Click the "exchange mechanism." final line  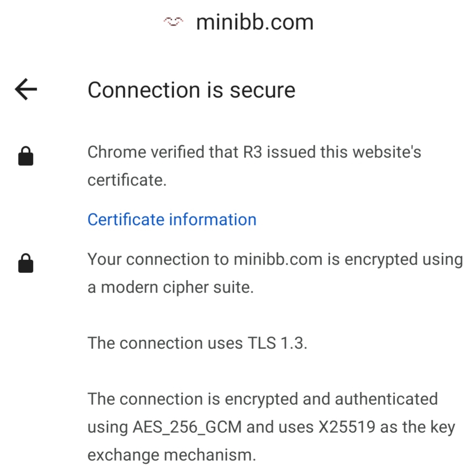(x=172, y=455)
